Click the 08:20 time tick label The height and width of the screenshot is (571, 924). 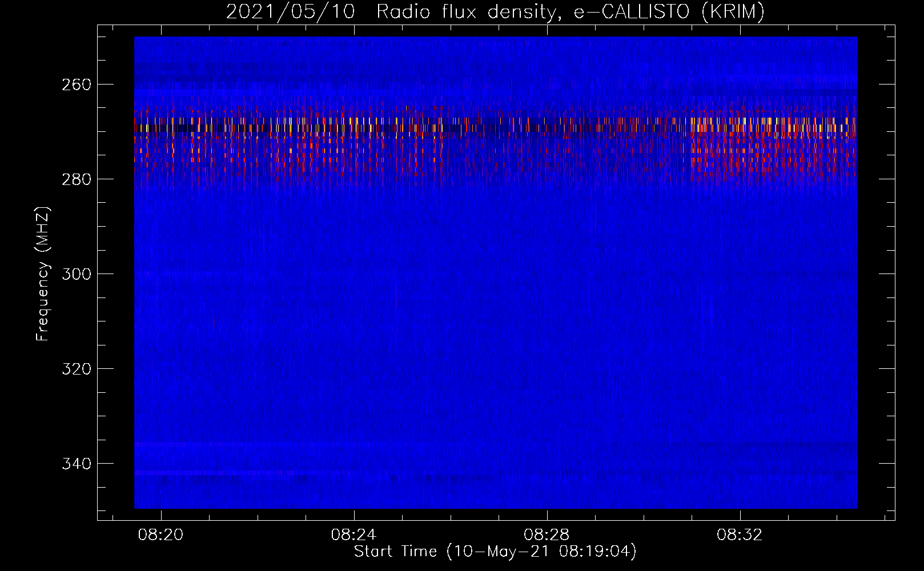(161, 535)
